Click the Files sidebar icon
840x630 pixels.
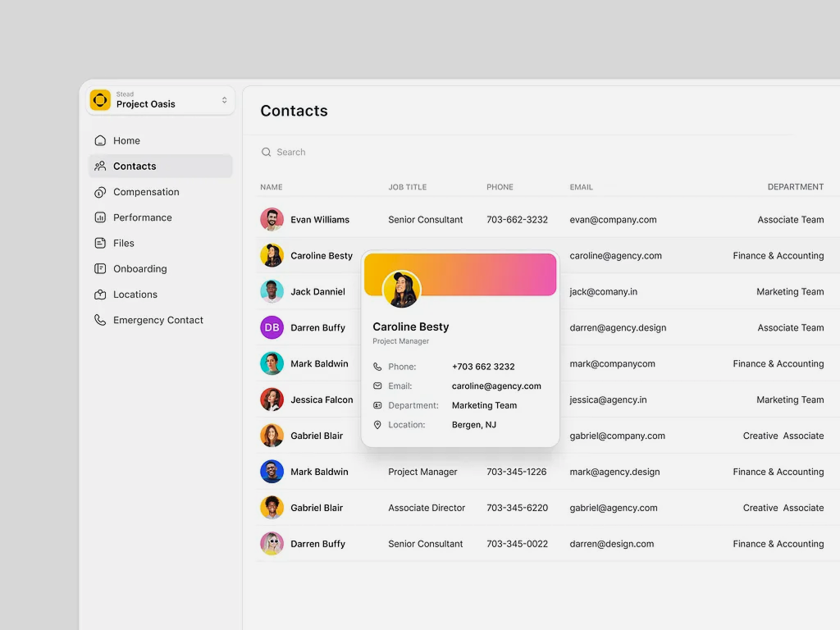point(100,243)
